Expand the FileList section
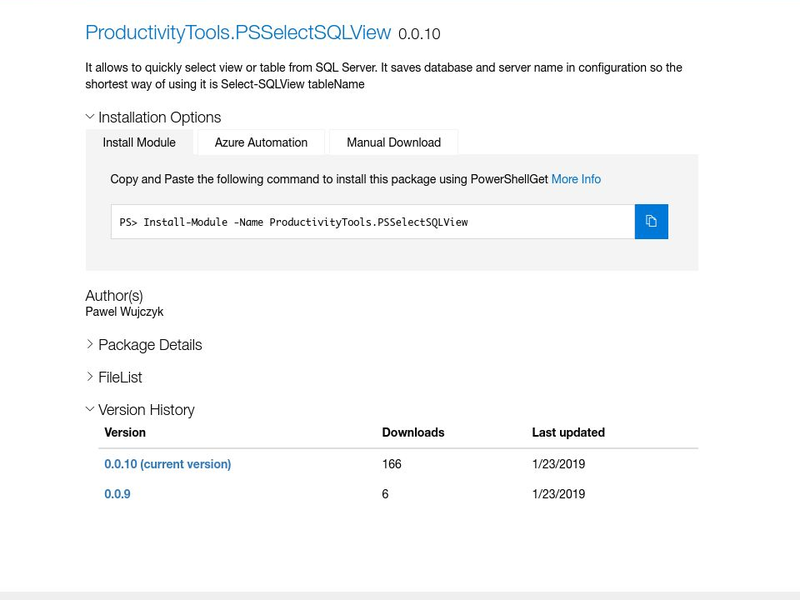800x600 pixels. click(x=114, y=378)
